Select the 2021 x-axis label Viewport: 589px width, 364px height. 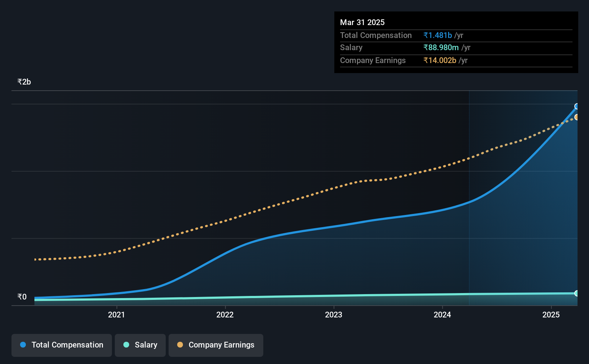pyautogui.click(x=117, y=315)
